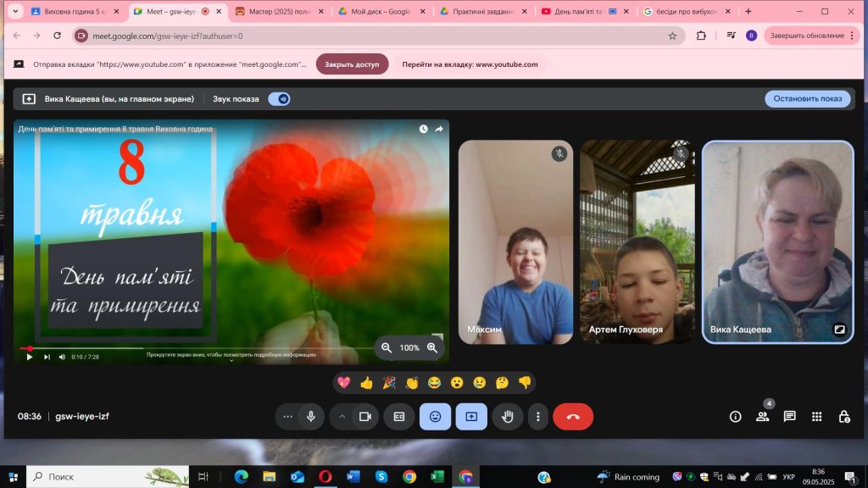Viewport: 868px width, 488px height.
Task: Click the video progress bar
Action: [x=195, y=348]
